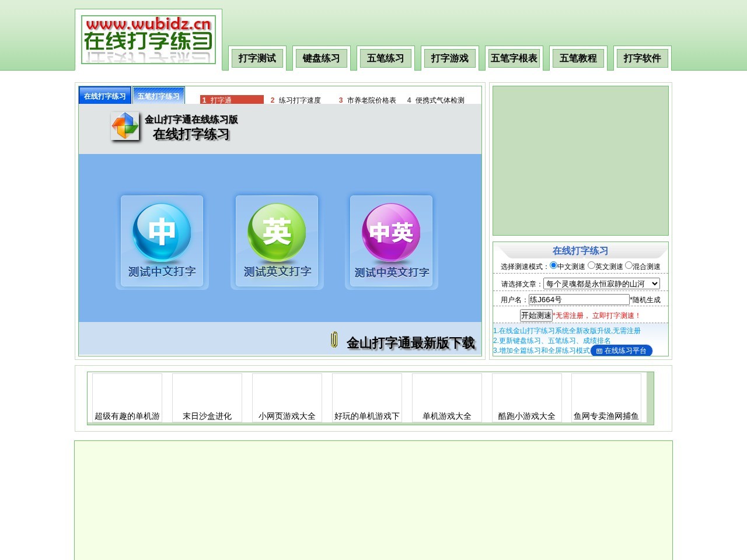Click the 开始测速 button
Screen dimensions: 747x560
click(x=536, y=316)
